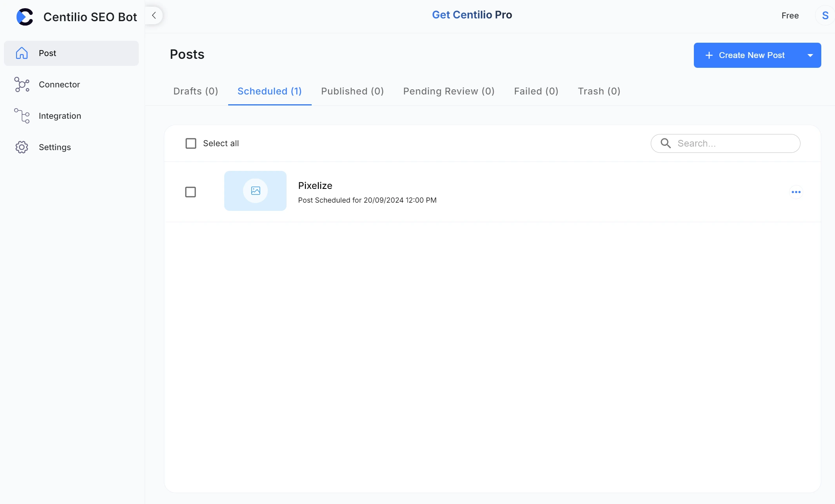The image size is (835, 504).
Task: Click the Pixelize post image thumbnail
Action: click(x=255, y=191)
